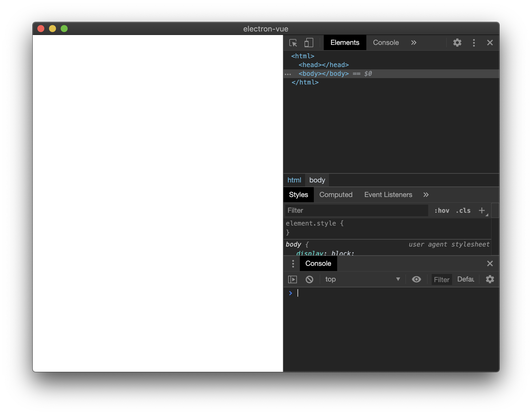Viewport: 532px width, 415px height.
Task: Click the display: block property line
Action: 325,253
